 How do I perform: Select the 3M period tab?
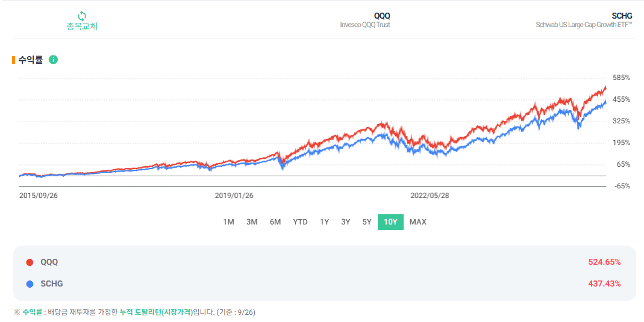coord(252,222)
